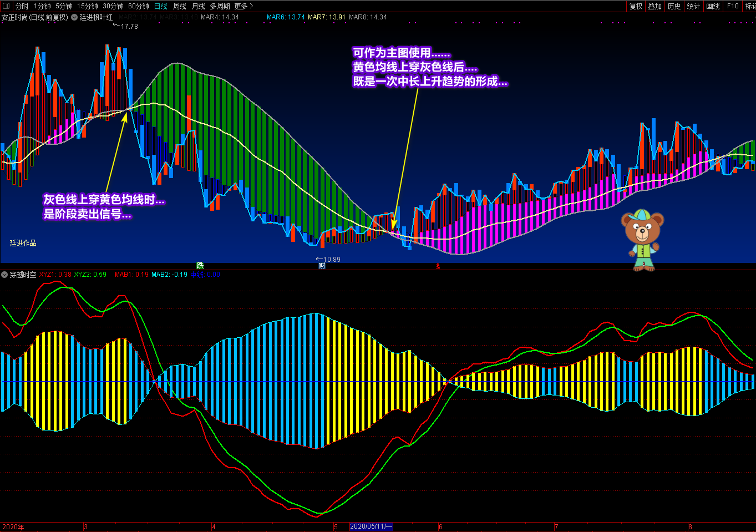756x532 pixels.
Task: Open the F10 company info page
Action: pyautogui.click(x=733, y=6)
